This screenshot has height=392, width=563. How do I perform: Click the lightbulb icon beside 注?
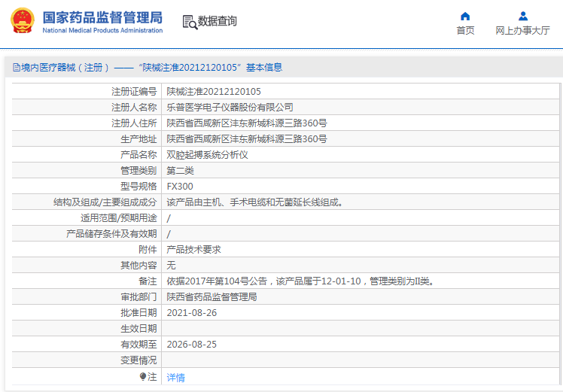coord(143,376)
